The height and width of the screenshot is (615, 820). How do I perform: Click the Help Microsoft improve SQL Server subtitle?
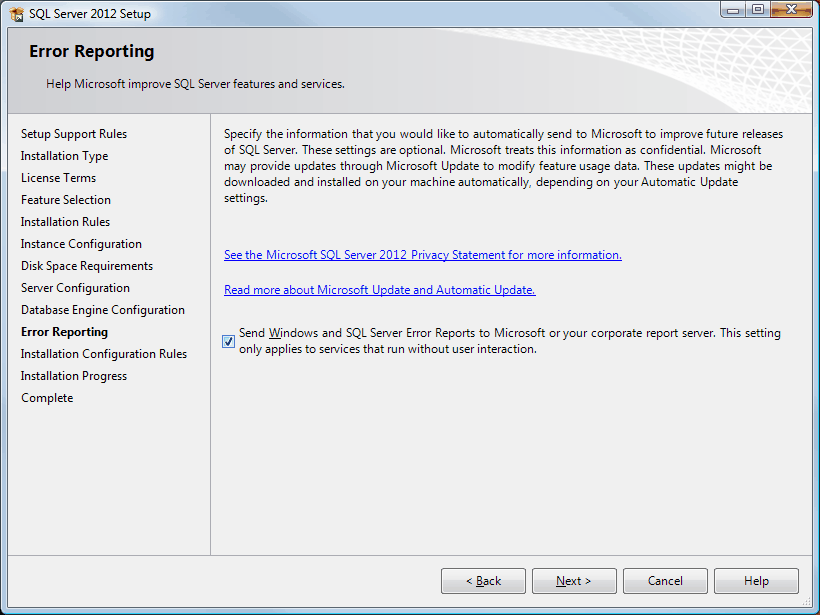point(195,84)
